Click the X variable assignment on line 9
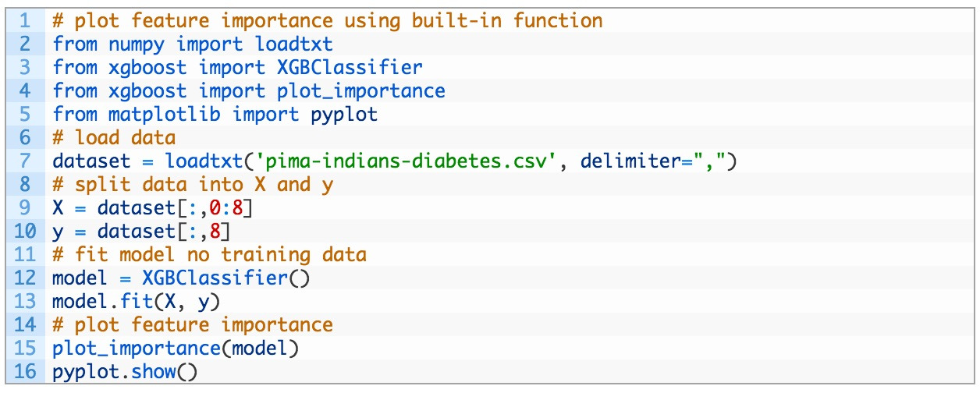 click(x=59, y=208)
